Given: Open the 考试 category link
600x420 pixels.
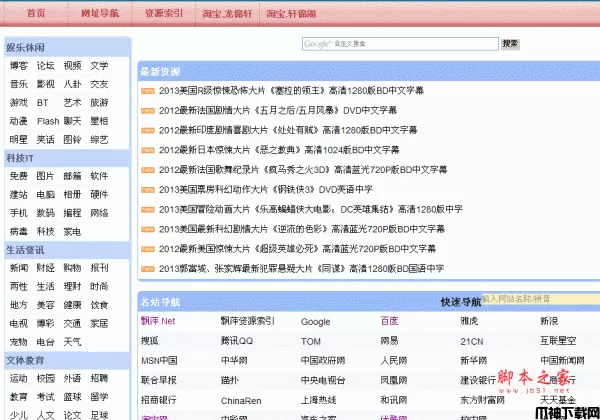Looking at the screenshot, I should (46, 397).
